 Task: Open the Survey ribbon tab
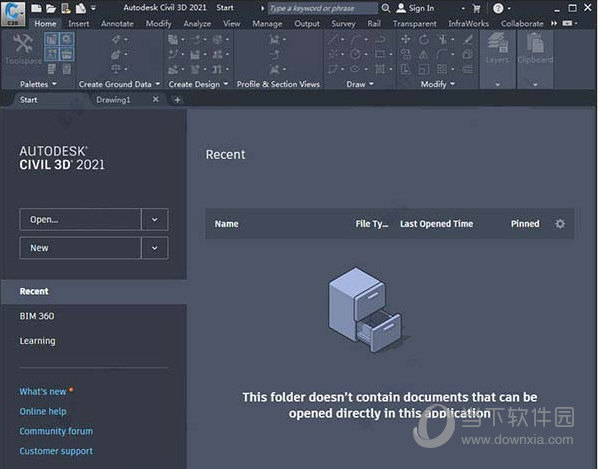[x=343, y=24]
